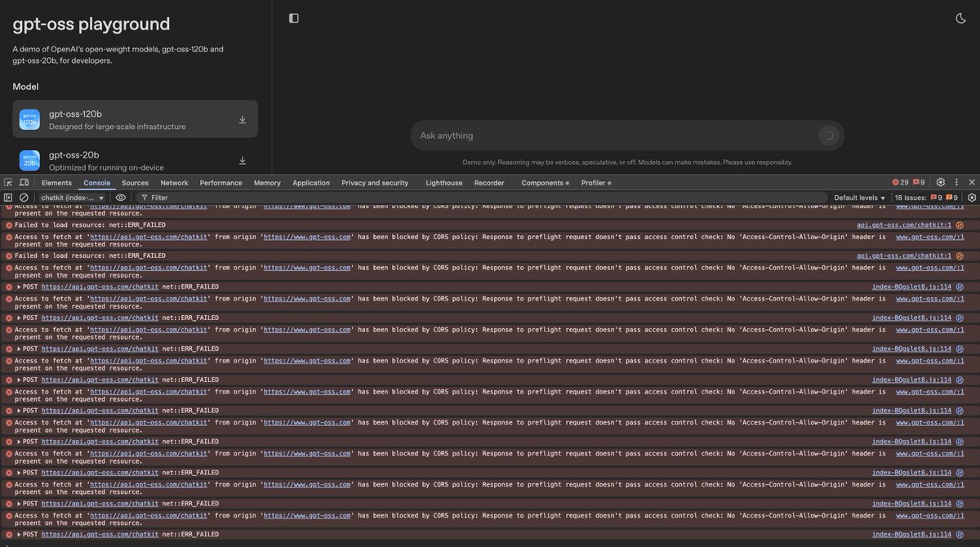Open the chatkit JavaScript context dropdown
This screenshot has height=547, width=980.
[72, 198]
